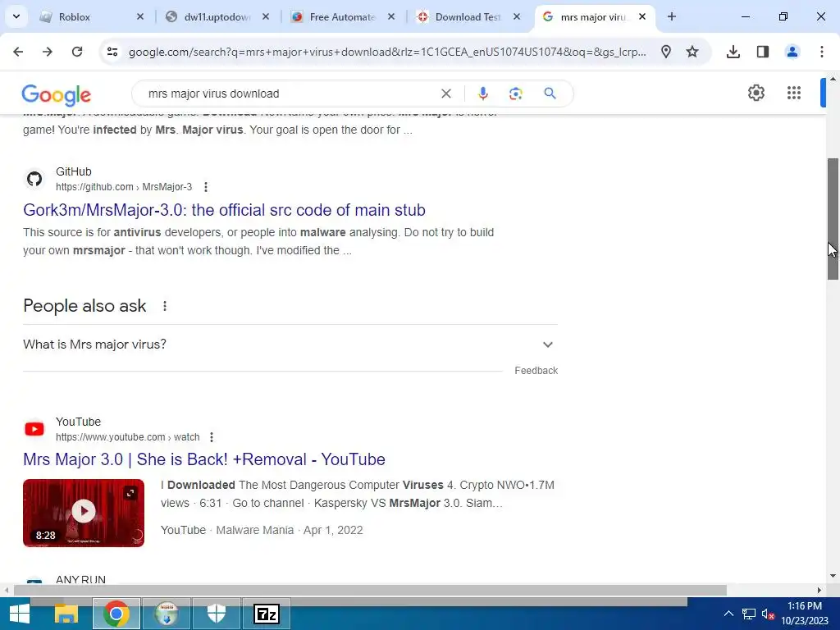Open YouTube result options menu
This screenshot has width=840, height=630.
[x=212, y=437]
